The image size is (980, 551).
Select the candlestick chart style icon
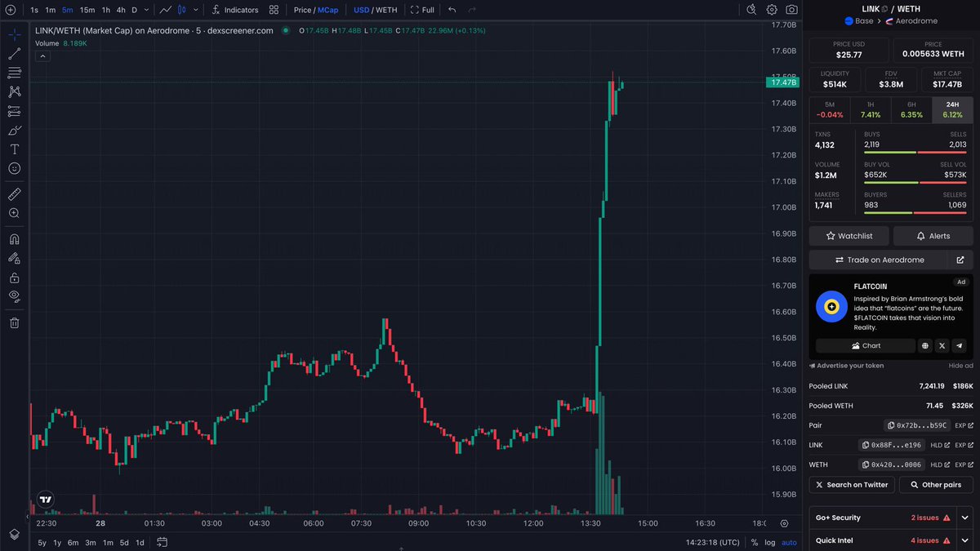pyautogui.click(x=182, y=10)
